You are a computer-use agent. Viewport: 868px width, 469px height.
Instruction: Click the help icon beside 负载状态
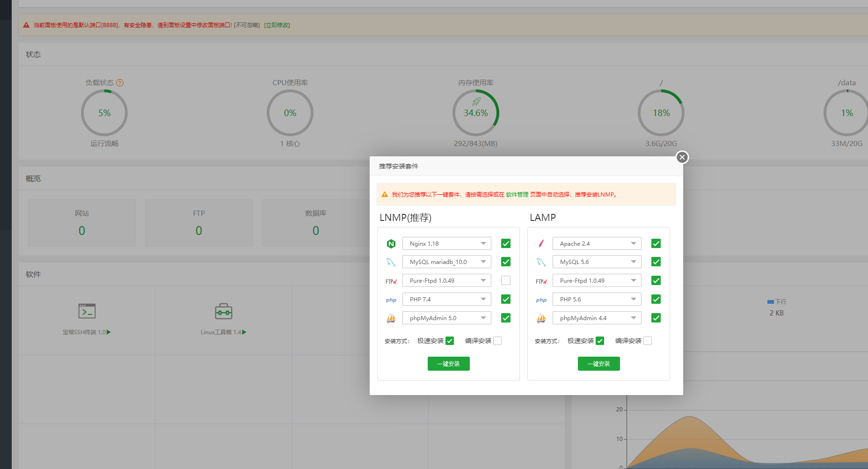(120, 83)
